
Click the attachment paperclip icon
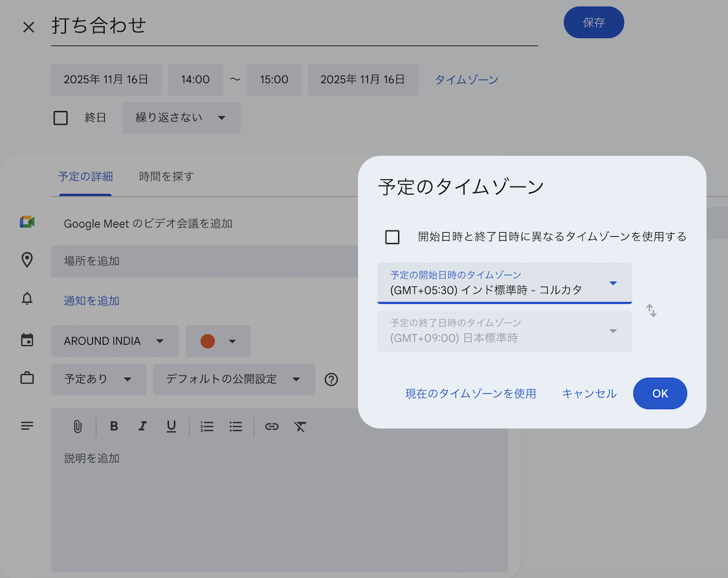(x=78, y=426)
